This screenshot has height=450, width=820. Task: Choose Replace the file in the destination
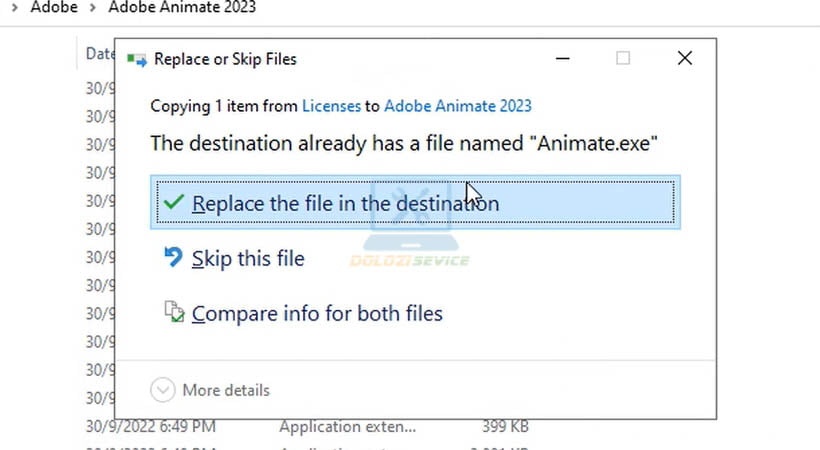pyautogui.click(x=415, y=202)
